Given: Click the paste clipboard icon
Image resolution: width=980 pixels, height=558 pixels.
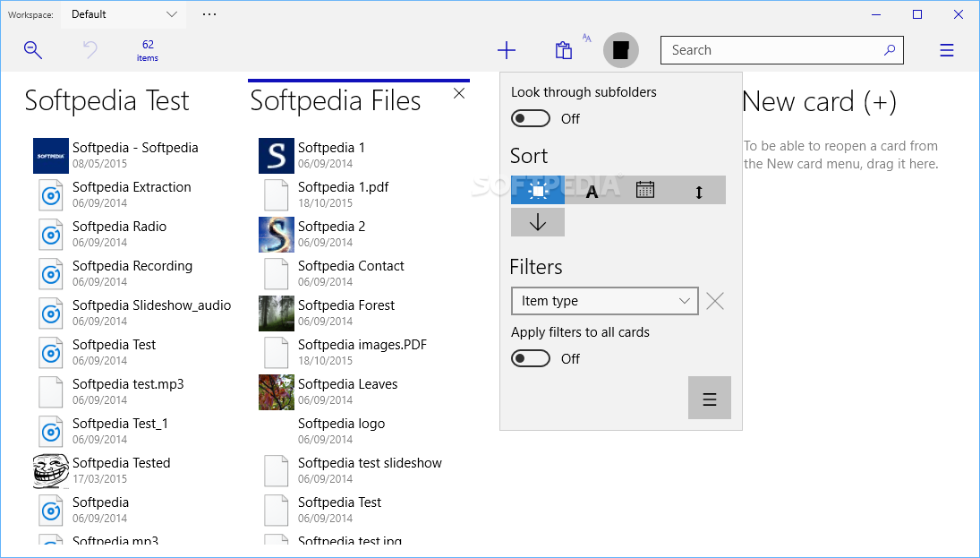Looking at the screenshot, I should (564, 50).
